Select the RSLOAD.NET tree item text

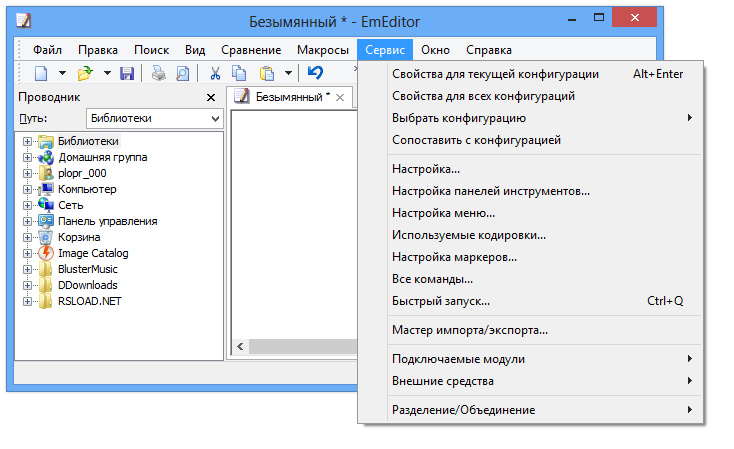89,301
